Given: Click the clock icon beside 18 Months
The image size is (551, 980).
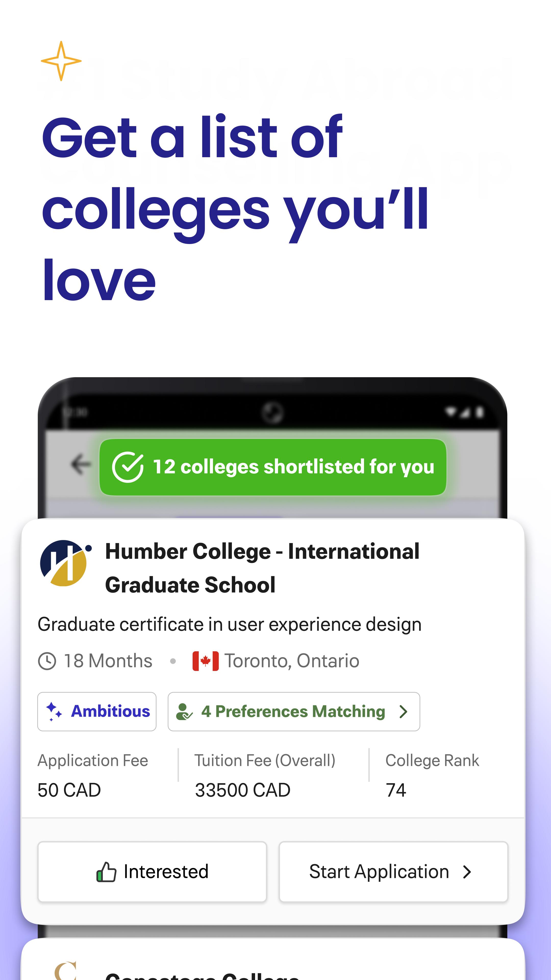Looking at the screenshot, I should click(47, 661).
